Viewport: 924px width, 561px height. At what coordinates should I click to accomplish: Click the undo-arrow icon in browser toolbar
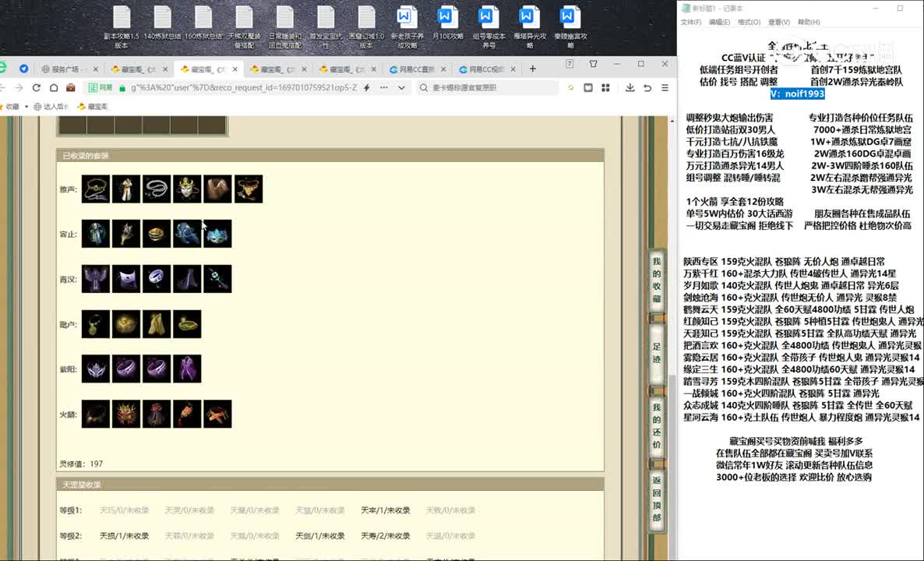647,88
